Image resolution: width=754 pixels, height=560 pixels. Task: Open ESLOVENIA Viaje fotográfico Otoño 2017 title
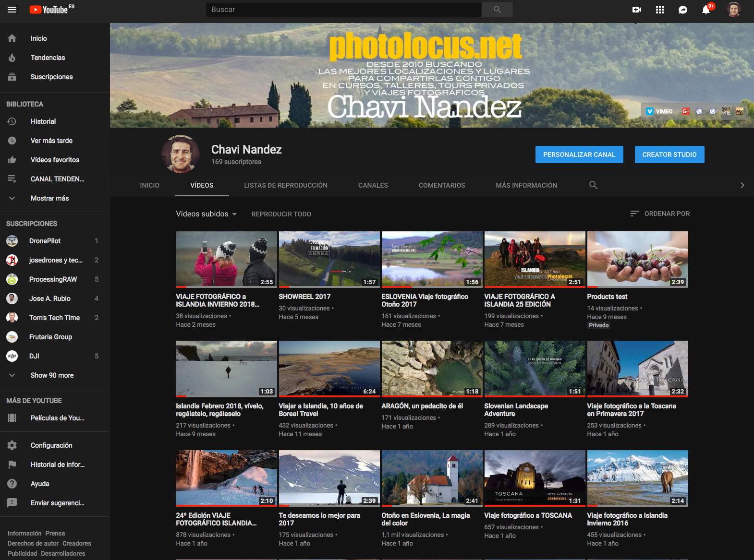425,300
